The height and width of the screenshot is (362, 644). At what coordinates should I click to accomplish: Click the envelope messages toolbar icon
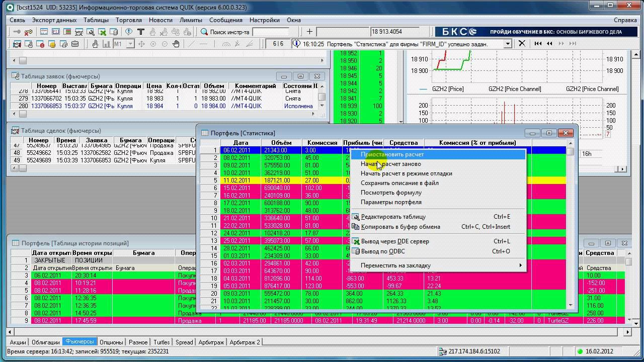[x=75, y=44]
